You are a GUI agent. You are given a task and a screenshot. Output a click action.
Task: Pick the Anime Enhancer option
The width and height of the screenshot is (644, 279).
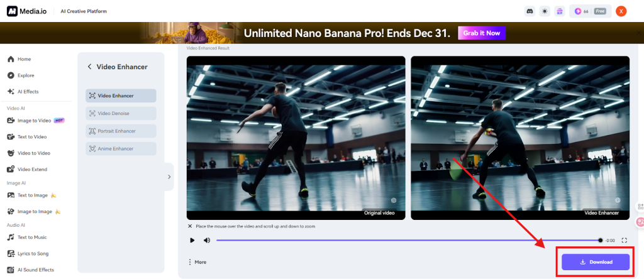tap(121, 148)
